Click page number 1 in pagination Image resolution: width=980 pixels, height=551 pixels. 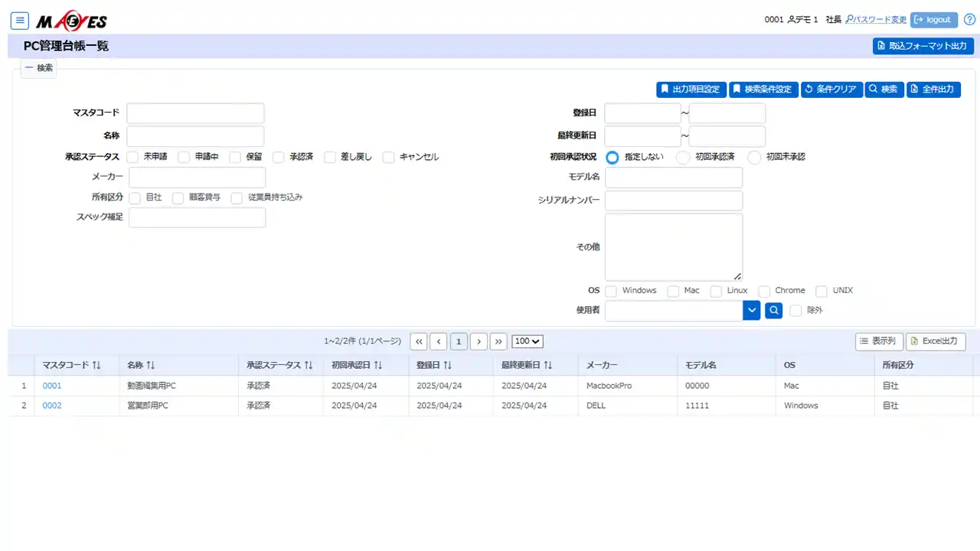pyautogui.click(x=459, y=341)
